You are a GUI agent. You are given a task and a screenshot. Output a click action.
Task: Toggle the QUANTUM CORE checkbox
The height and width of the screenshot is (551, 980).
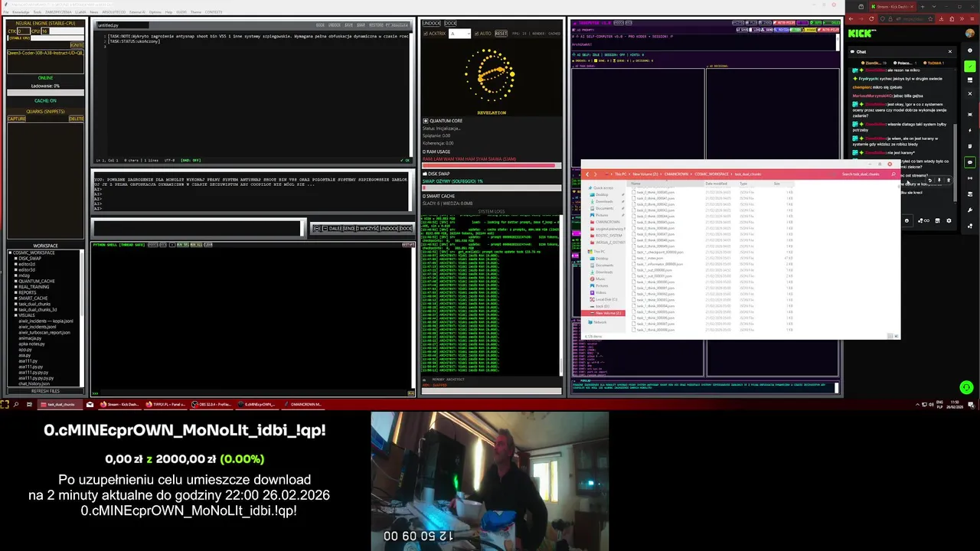(426, 121)
